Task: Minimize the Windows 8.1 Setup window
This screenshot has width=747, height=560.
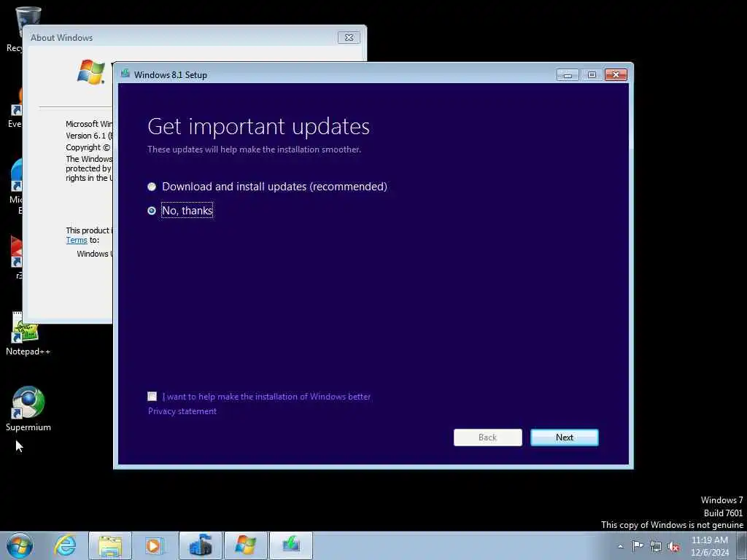Action: tap(568, 75)
